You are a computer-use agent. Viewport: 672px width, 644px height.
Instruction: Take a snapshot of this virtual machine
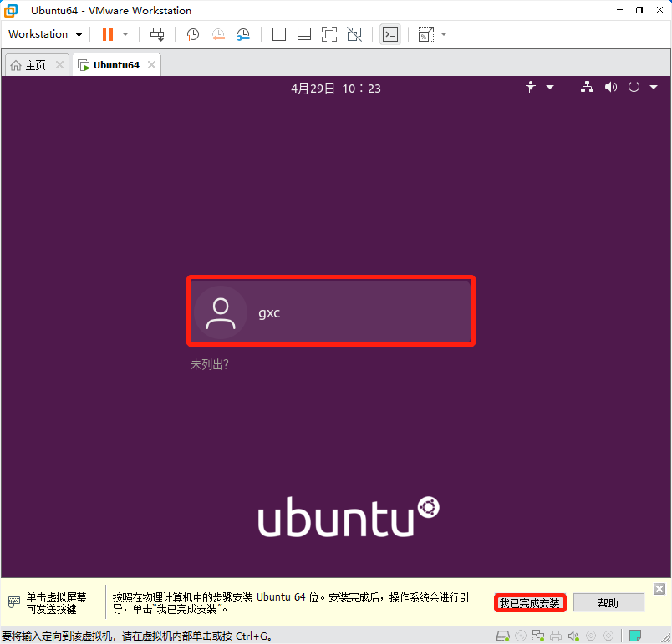tap(192, 34)
